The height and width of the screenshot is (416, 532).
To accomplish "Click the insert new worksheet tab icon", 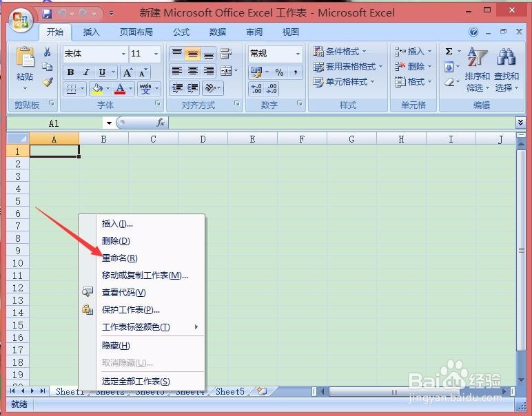I will (262, 392).
